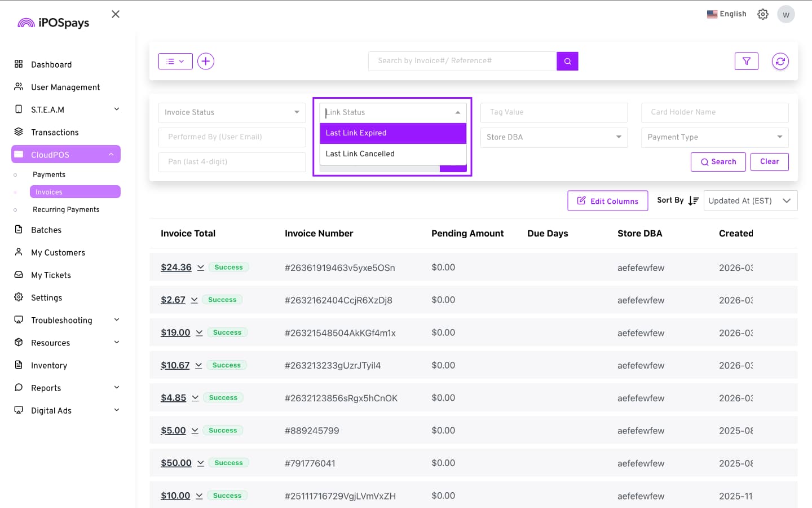Viewport: 812px width, 508px height.
Task: Click the Card Holder Name field
Action: (714, 112)
